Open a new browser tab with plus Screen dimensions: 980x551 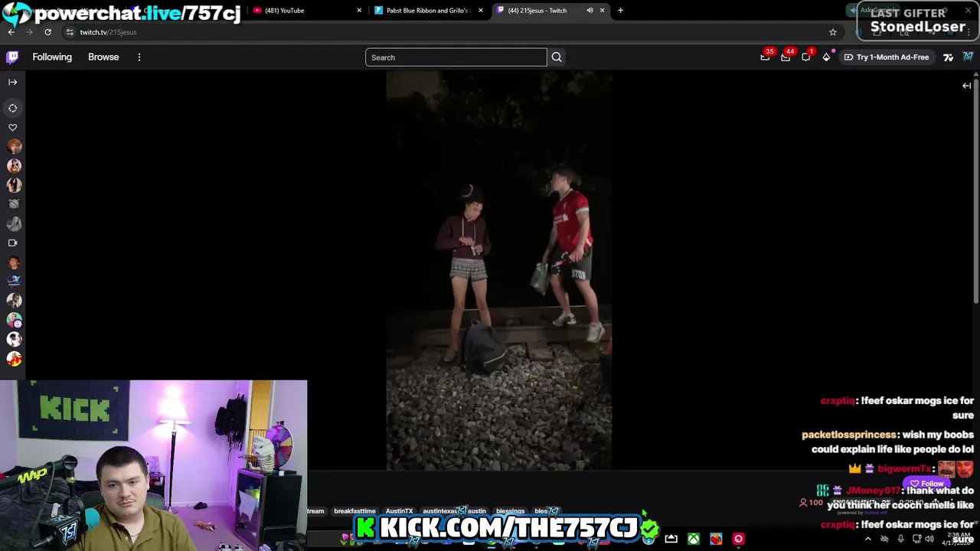620,11
